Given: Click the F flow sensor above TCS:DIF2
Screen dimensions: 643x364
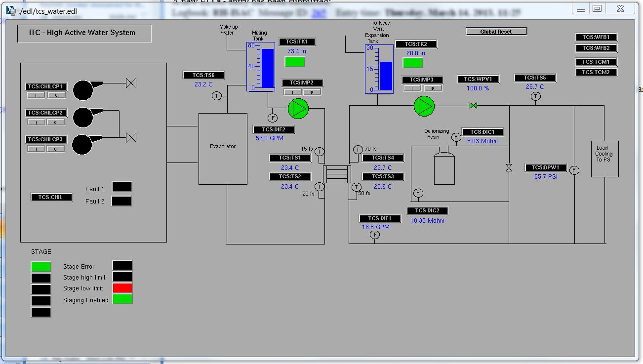Looking at the screenshot, I should click(x=272, y=118).
